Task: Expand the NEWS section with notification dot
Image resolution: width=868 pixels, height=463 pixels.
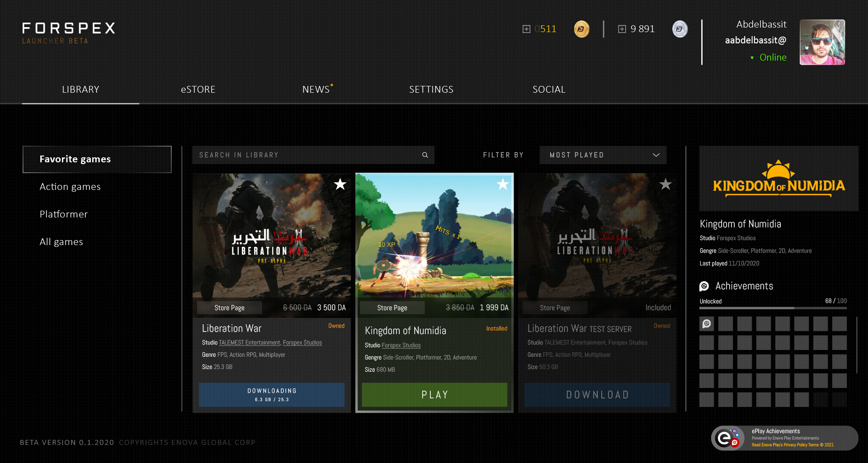Action: [x=316, y=89]
